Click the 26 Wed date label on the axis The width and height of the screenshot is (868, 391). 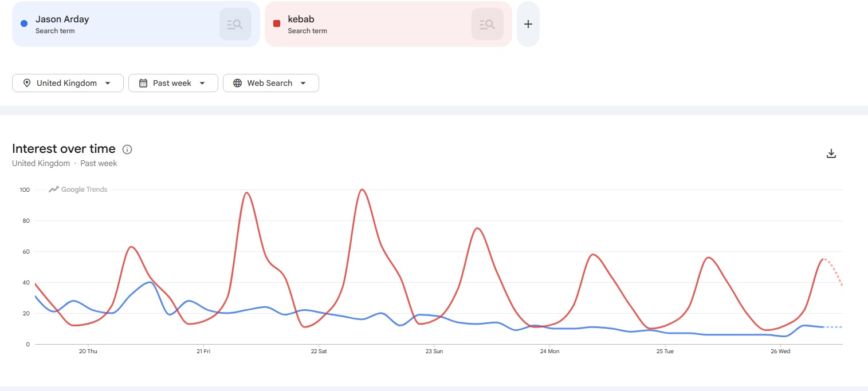click(x=780, y=351)
